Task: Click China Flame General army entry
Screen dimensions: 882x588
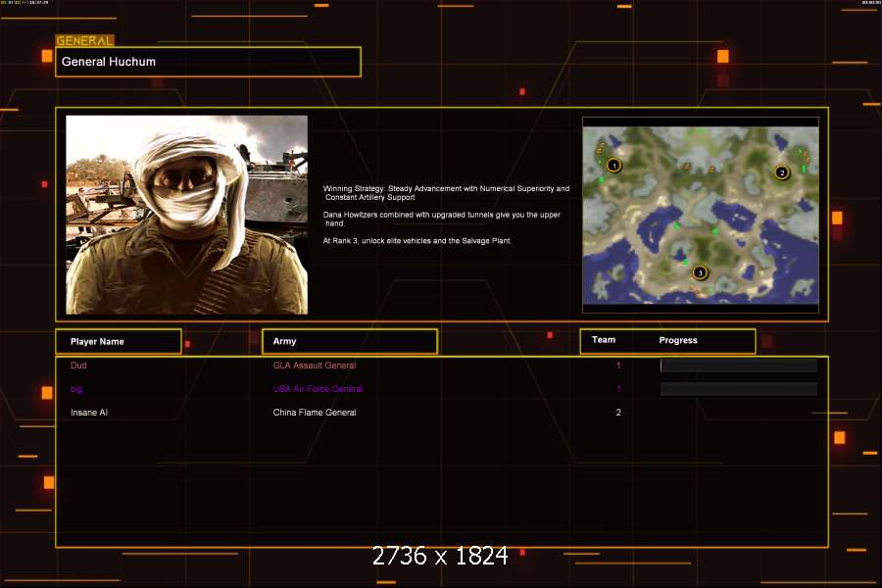Action: point(315,413)
